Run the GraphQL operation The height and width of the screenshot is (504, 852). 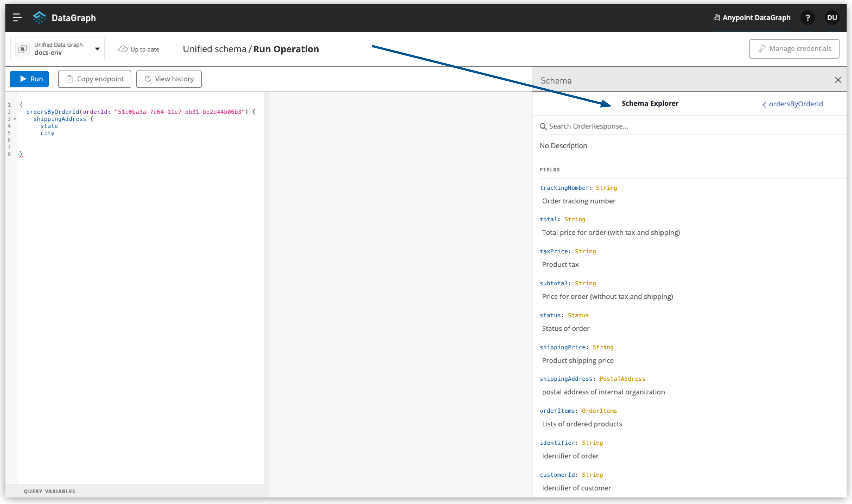(x=29, y=79)
